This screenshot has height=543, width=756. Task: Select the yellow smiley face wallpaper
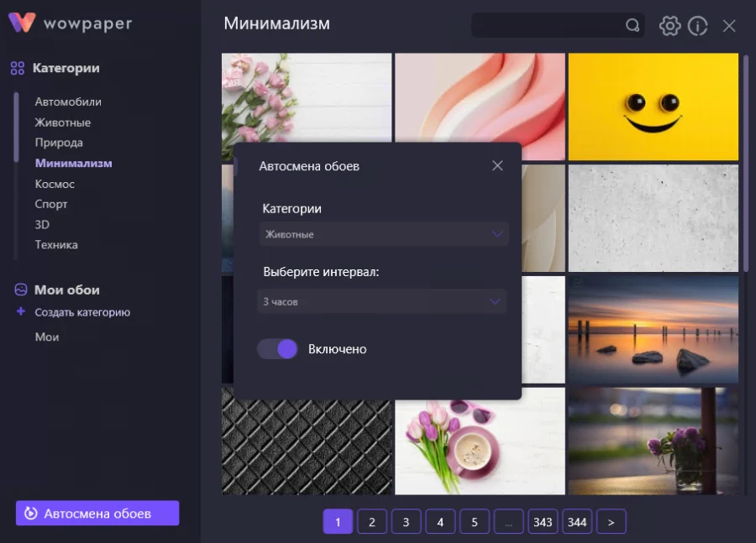click(653, 107)
